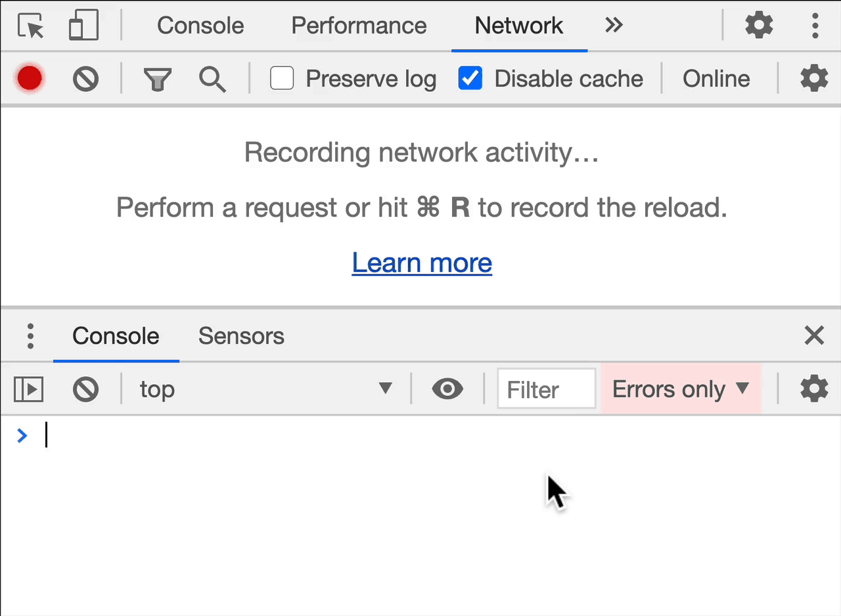
Task: Open the console settings gear icon
Action: tap(814, 389)
